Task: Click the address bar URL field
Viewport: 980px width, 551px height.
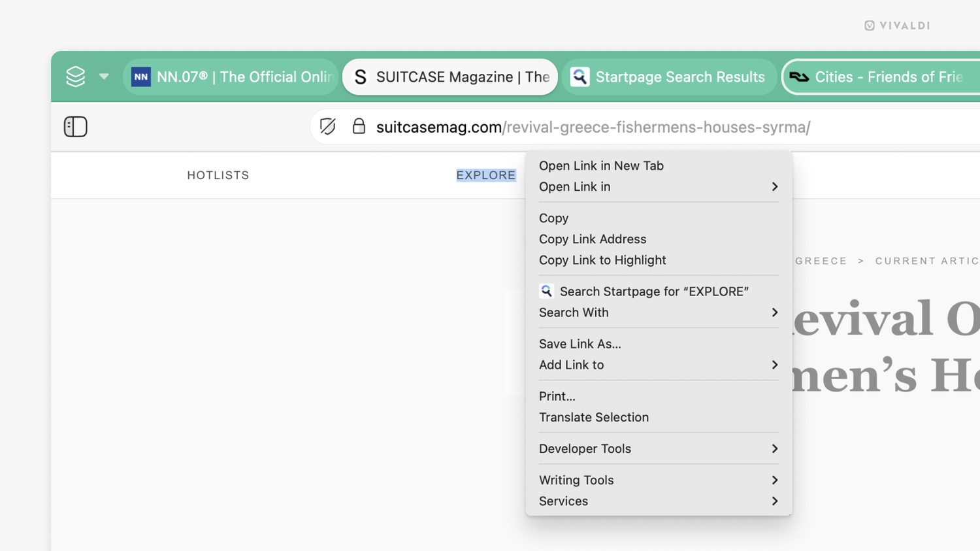Action: [653, 127]
